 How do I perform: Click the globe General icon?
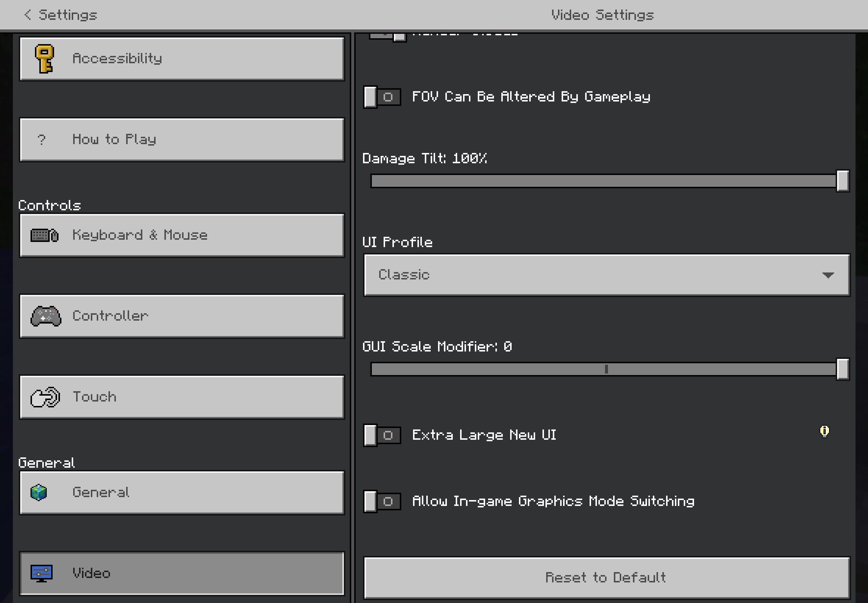[x=39, y=493]
